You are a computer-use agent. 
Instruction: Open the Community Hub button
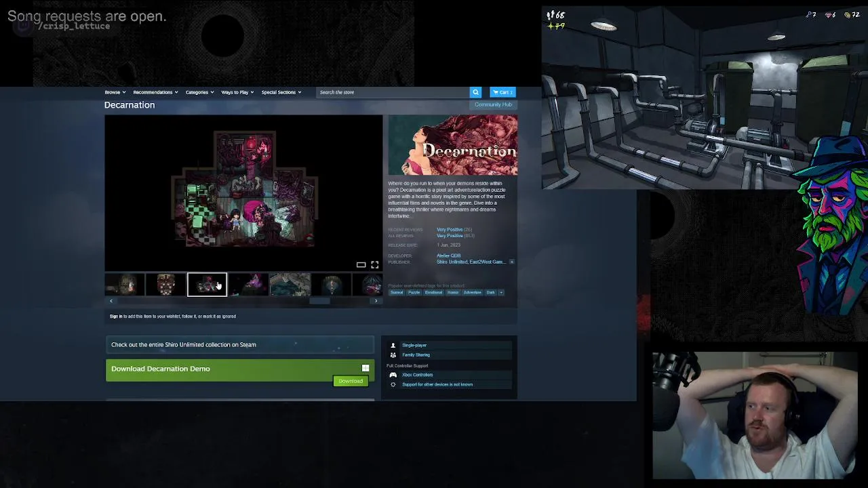(x=493, y=104)
